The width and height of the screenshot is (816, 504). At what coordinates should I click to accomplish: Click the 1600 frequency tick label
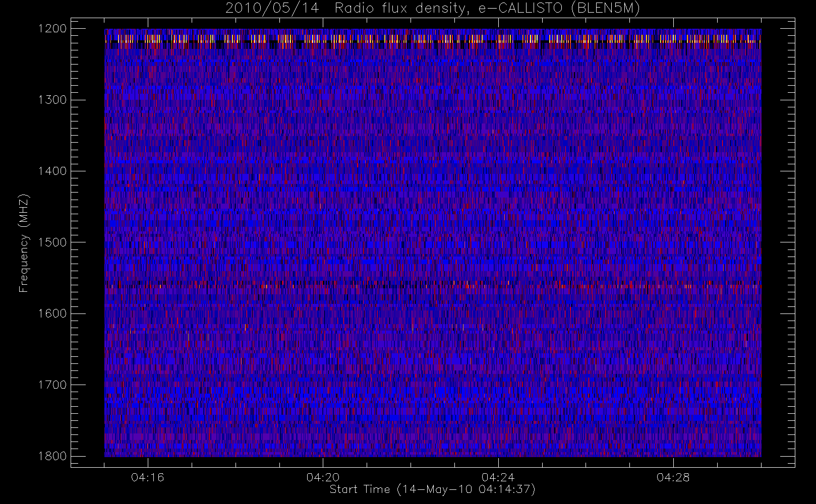tap(52, 313)
